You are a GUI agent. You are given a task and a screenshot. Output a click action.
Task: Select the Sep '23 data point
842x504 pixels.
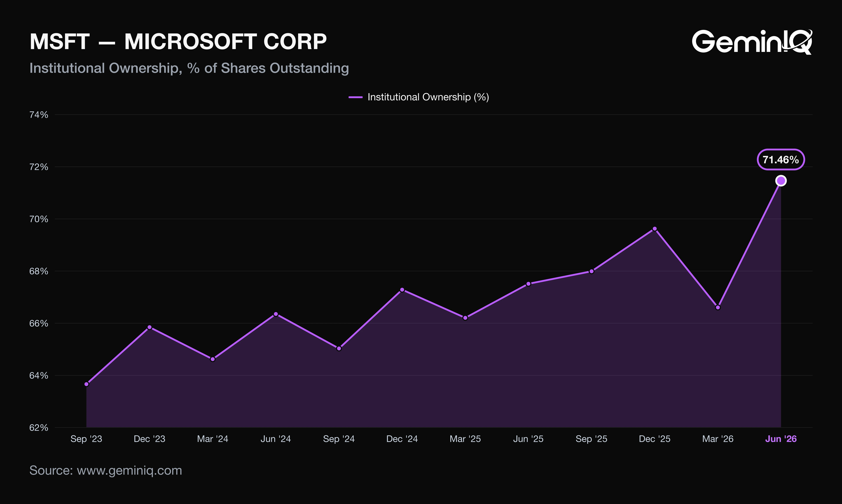point(86,384)
